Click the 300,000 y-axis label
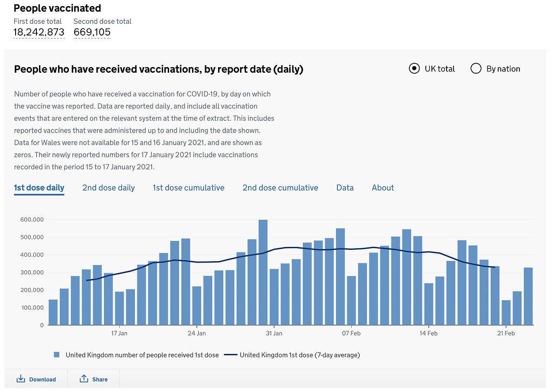Viewport: 555px width, 392px height. pyautogui.click(x=32, y=272)
